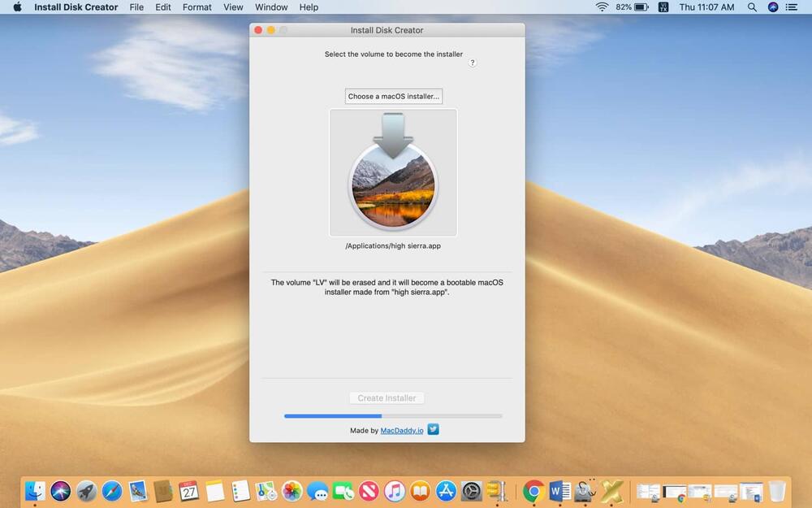Open Spotlight search in menu bar
This screenshot has height=508, width=812.
[752, 7]
